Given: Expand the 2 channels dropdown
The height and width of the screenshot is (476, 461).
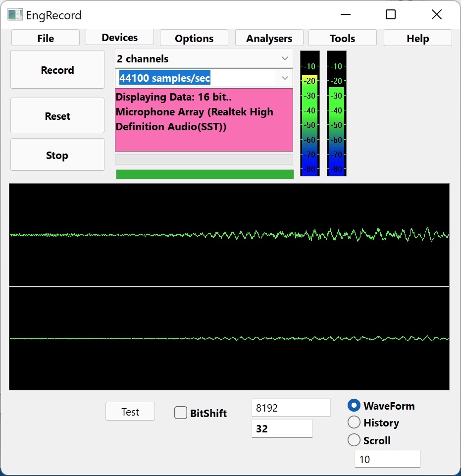Looking at the screenshot, I should point(204,58).
